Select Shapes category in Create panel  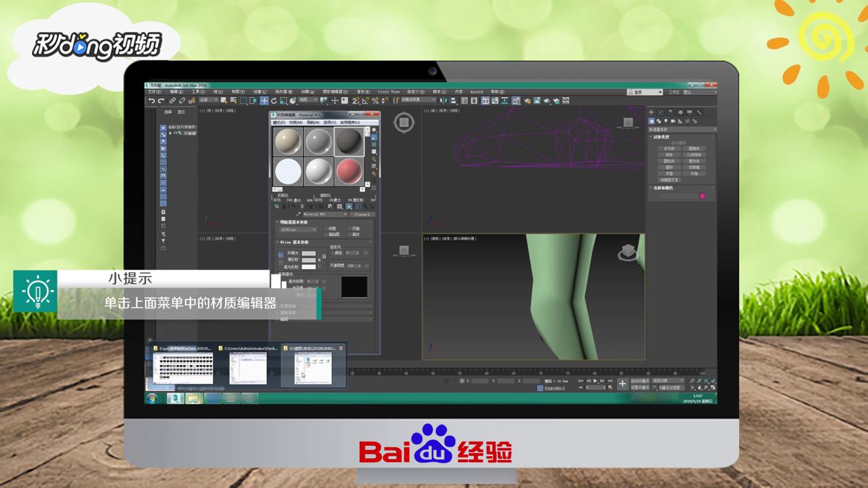click(x=658, y=121)
